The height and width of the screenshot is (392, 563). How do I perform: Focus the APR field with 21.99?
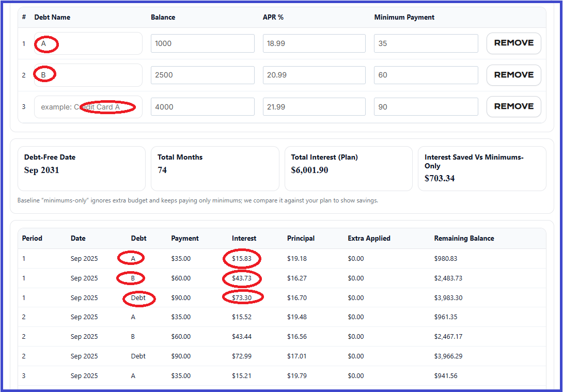click(x=314, y=107)
